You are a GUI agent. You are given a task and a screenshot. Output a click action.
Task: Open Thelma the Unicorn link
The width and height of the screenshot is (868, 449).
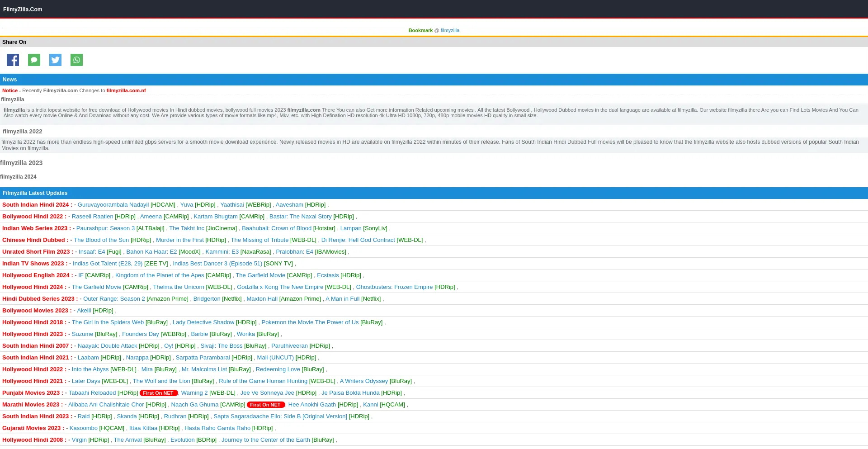coord(179,287)
